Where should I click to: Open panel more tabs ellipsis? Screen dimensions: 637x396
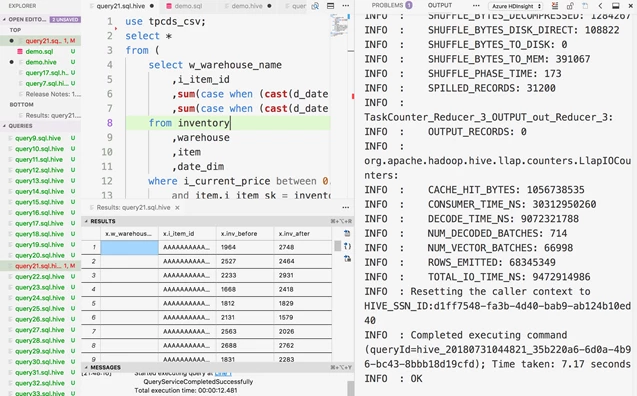pos(476,6)
